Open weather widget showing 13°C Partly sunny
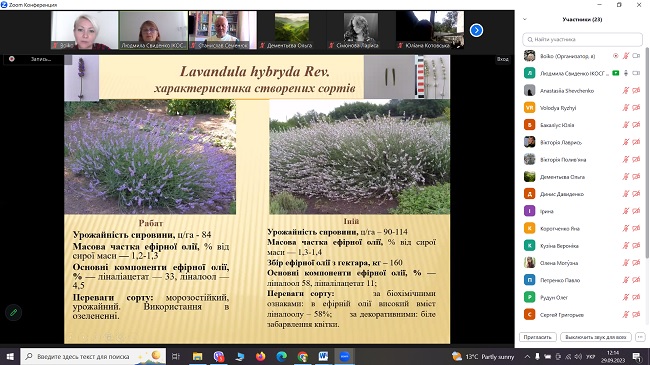 point(483,356)
